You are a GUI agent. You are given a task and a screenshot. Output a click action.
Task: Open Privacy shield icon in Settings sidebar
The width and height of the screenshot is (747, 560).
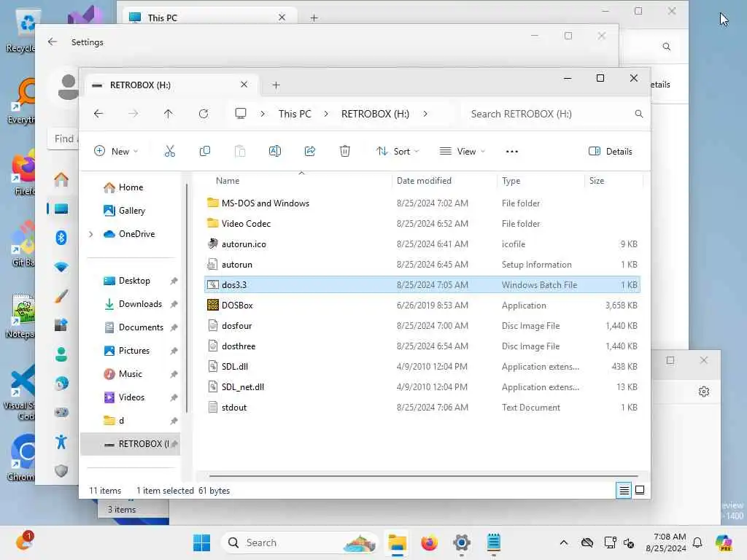61,471
